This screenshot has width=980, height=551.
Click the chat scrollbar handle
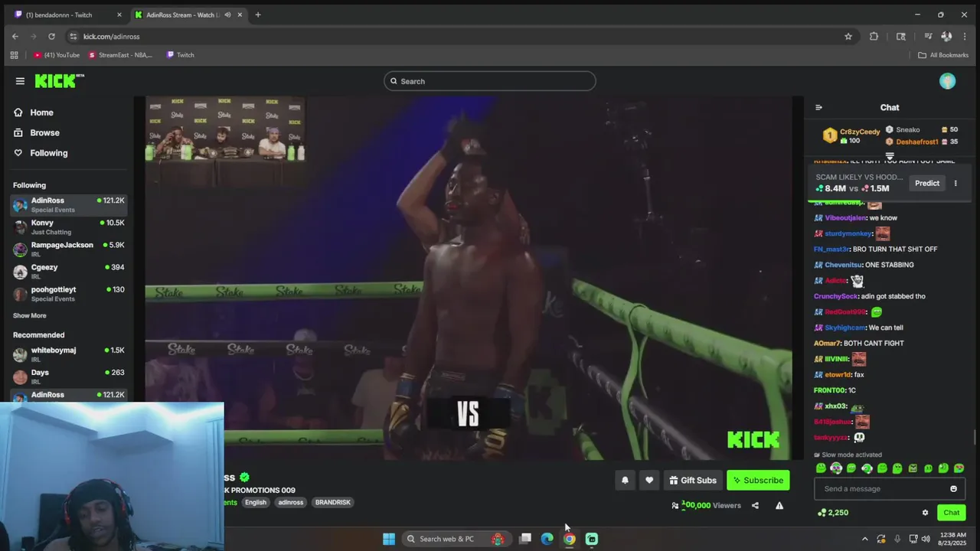pyautogui.click(x=975, y=437)
